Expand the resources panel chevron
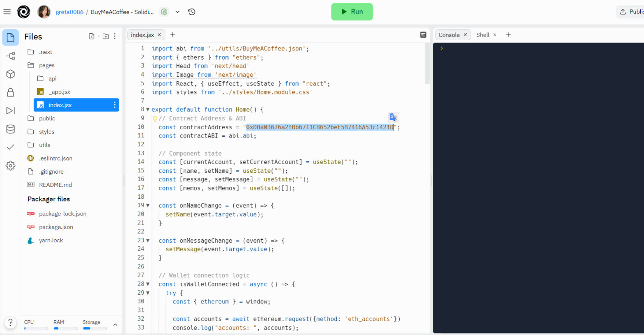Screen dimensions: 644x335 click(115, 325)
